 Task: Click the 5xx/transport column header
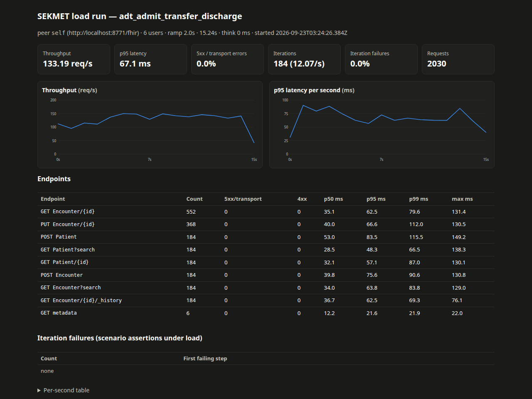tap(243, 199)
